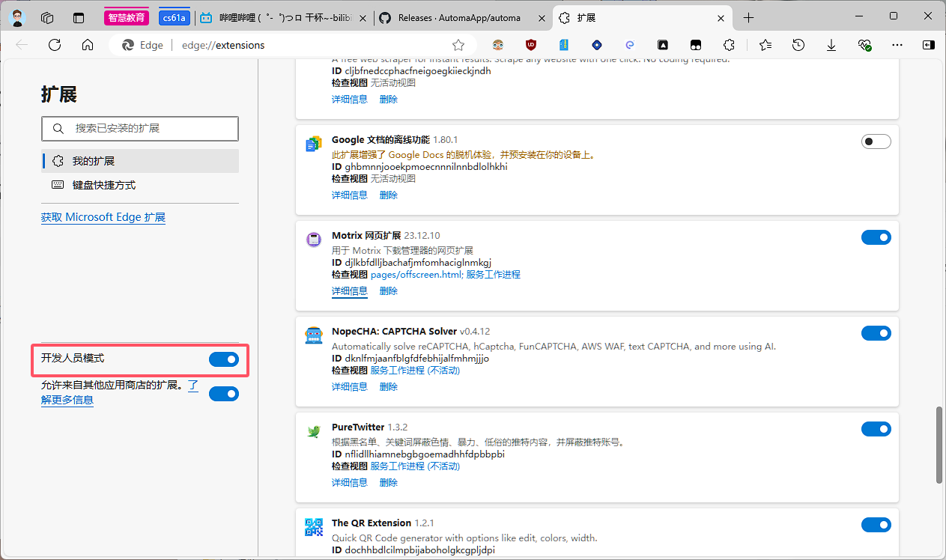Open 详细信息 for Motrix 网页扩展
This screenshot has height=560, width=946.
click(350, 290)
